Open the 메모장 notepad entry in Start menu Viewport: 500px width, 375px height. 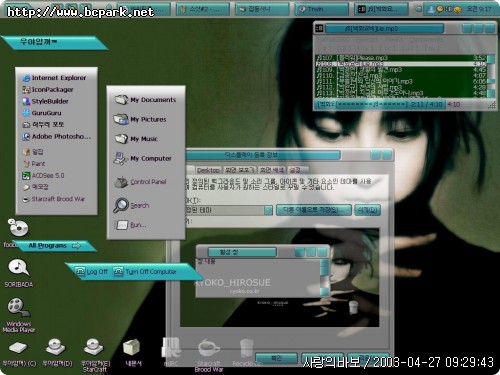[36, 187]
